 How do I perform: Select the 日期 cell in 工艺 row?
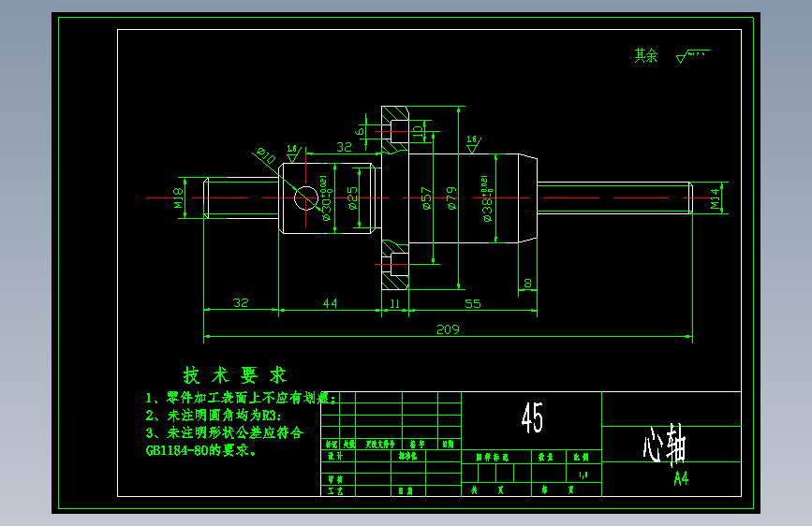tap(406, 490)
